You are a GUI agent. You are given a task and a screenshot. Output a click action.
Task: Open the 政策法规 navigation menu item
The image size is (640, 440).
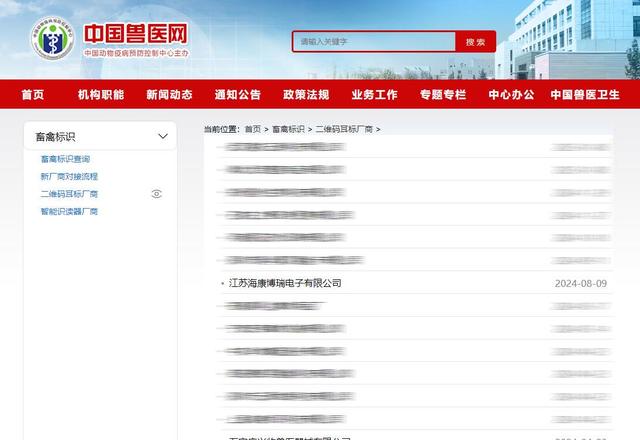(306, 95)
